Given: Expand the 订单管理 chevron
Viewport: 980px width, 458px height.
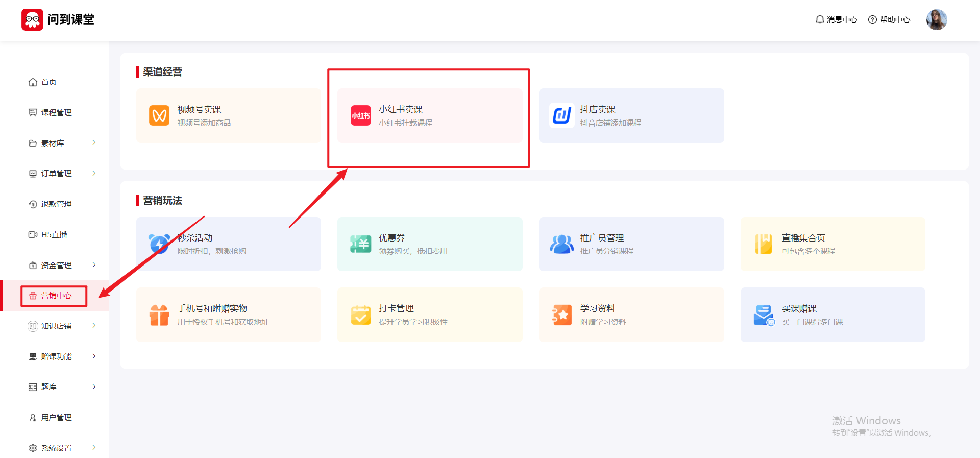Looking at the screenshot, I should [x=94, y=174].
